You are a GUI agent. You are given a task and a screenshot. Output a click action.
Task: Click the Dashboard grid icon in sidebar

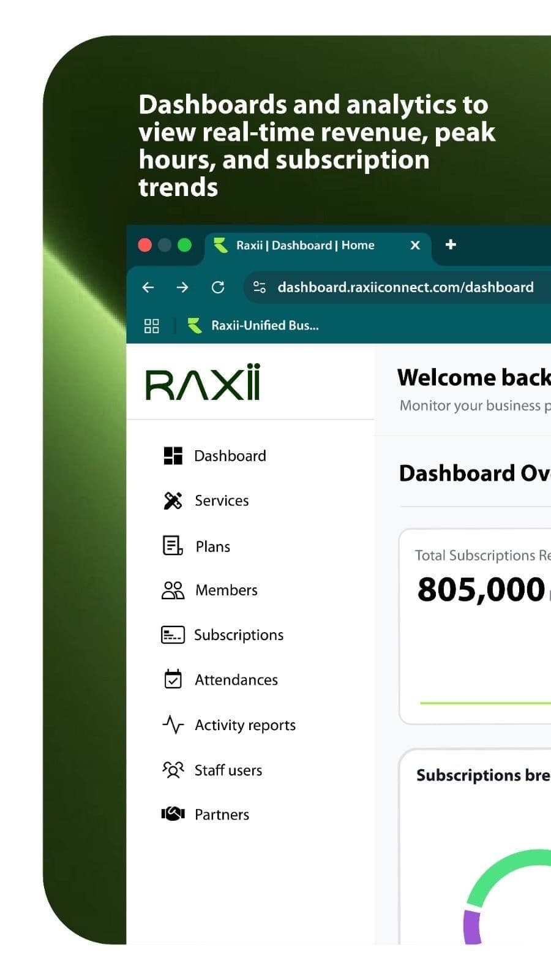[x=173, y=456]
